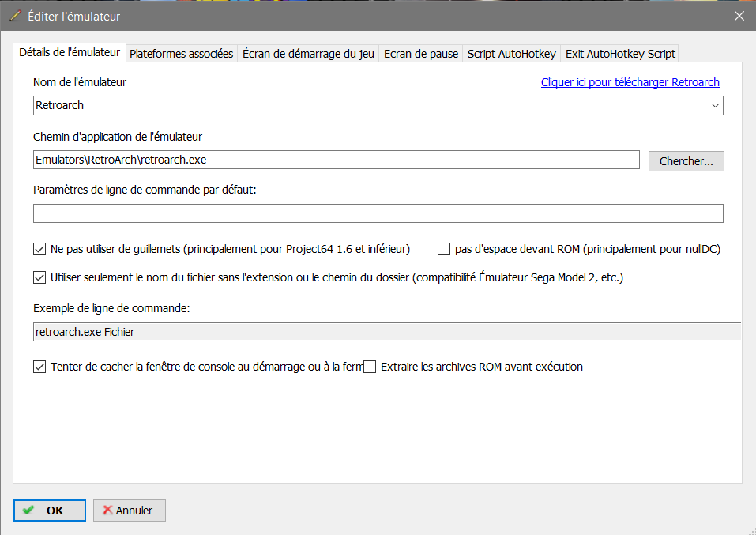This screenshot has height=535, width=756.
Task: Expand the Nom de l'émulateur dropdown arrow
Action: tap(715, 106)
